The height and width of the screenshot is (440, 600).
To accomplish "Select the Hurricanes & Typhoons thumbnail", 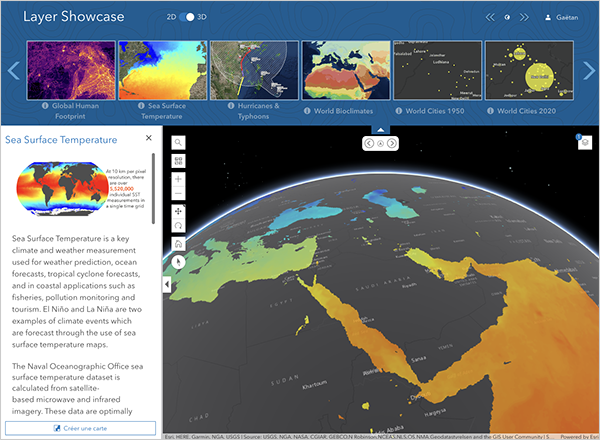I will (254, 70).
